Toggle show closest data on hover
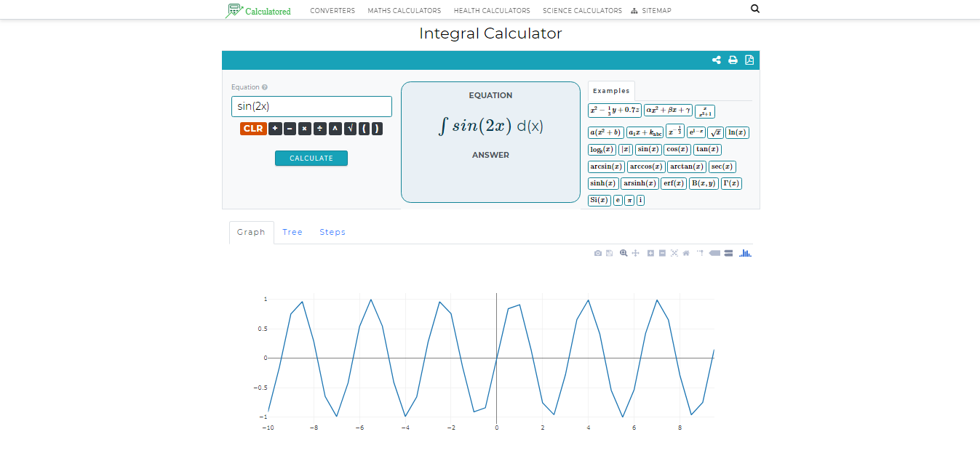This screenshot has width=980, height=453. pyautogui.click(x=714, y=253)
